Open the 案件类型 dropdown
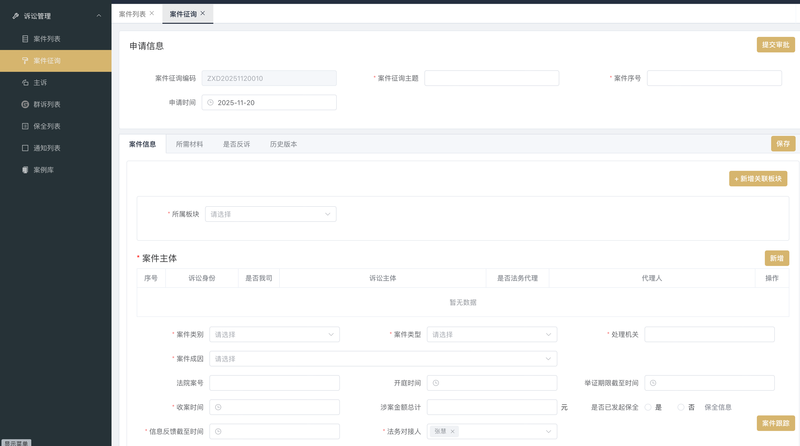 [492, 335]
